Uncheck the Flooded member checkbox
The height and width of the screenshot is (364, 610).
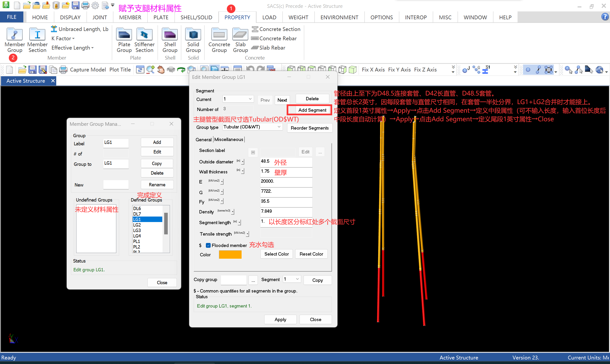(x=208, y=245)
